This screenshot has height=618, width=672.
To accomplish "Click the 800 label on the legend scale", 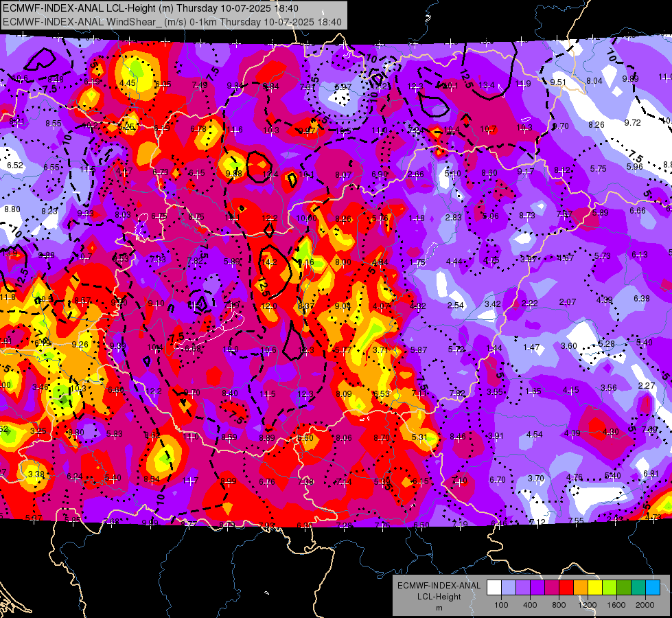I will pos(559,605).
